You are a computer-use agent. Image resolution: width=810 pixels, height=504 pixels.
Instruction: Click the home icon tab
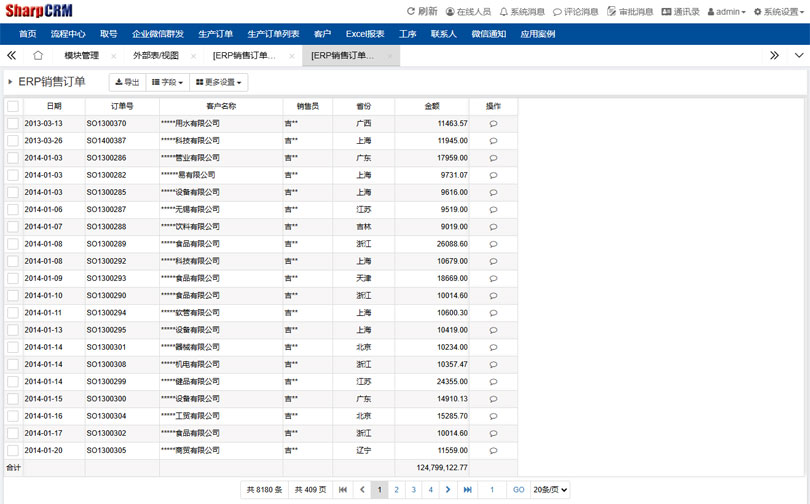(38, 55)
